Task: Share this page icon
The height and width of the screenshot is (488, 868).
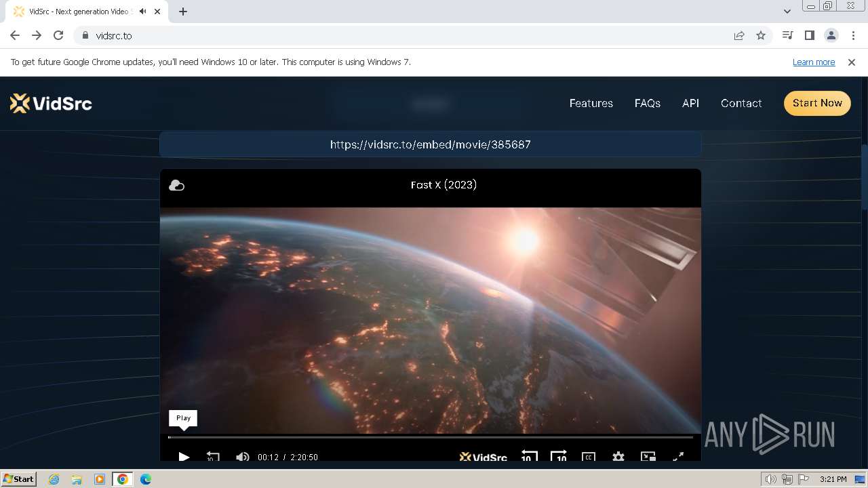Action: [739, 35]
